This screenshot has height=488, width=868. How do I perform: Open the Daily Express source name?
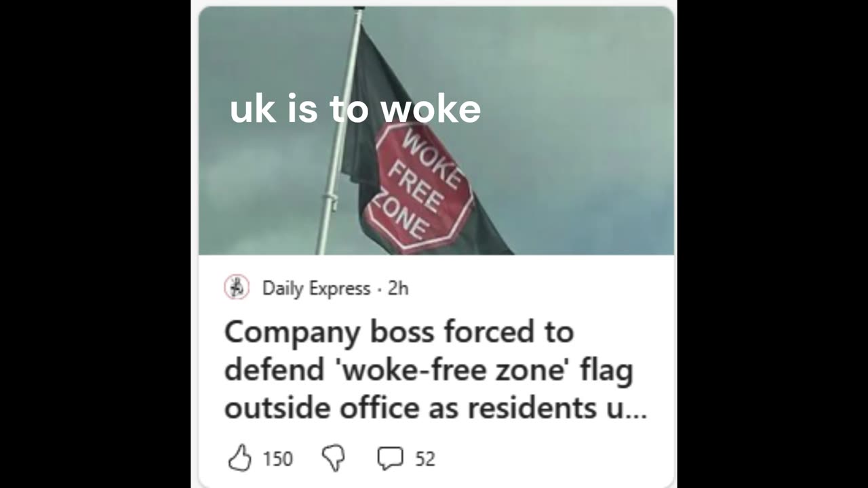[x=316, y=288]
